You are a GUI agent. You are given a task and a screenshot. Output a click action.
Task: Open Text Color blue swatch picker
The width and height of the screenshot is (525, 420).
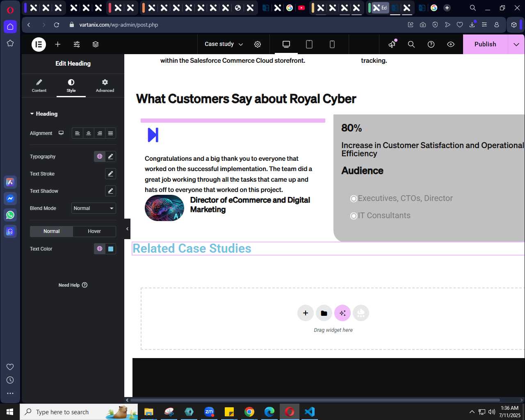[110, 249]
